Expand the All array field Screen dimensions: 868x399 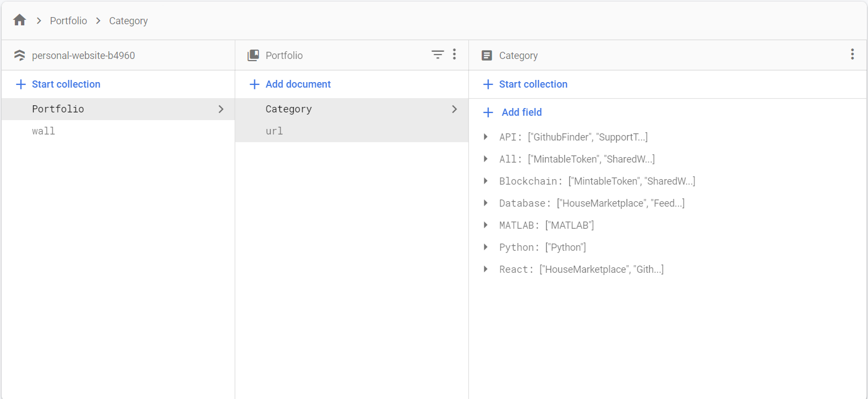pyautogui.click(x=486, y=159)
